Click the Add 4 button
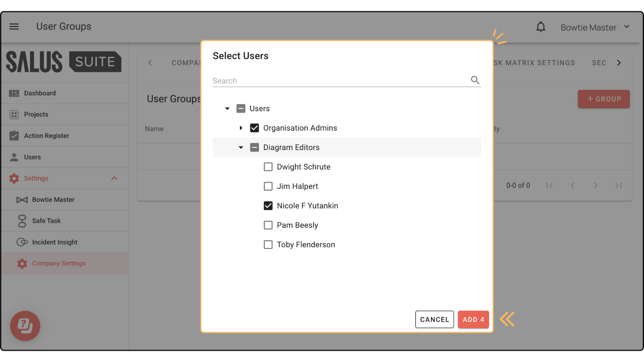 (473, 319)
